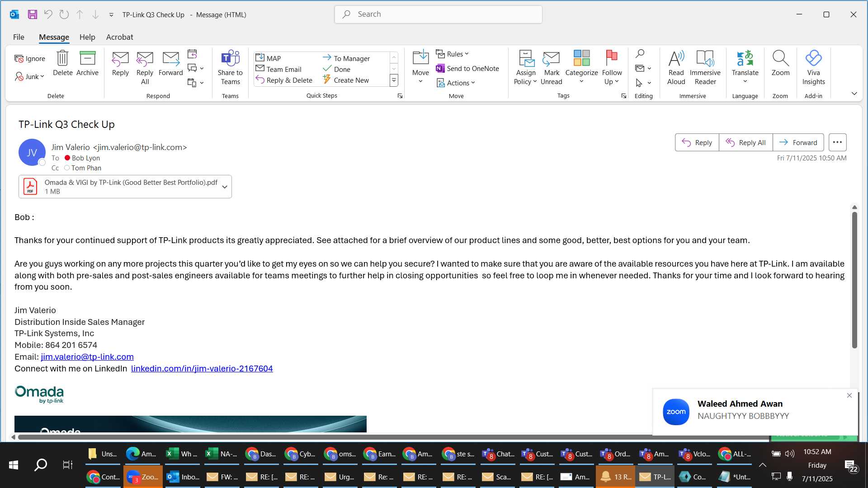868x488 pixels.
Task: Open the File tab
Action: (19, 37)
